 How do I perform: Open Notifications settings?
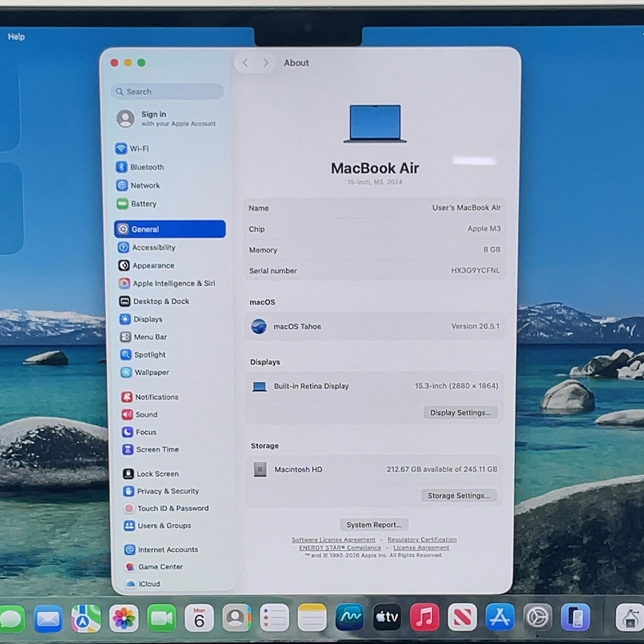point(150,397)
